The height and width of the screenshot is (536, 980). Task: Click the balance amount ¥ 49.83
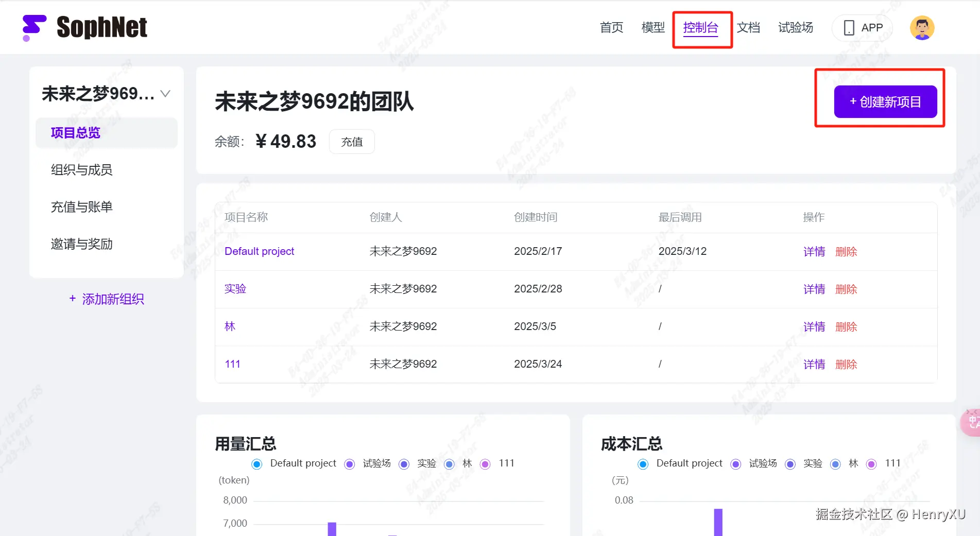click(286, 141)
